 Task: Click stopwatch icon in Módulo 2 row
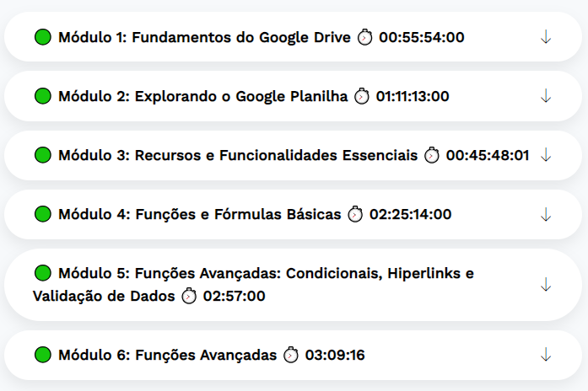362,96
